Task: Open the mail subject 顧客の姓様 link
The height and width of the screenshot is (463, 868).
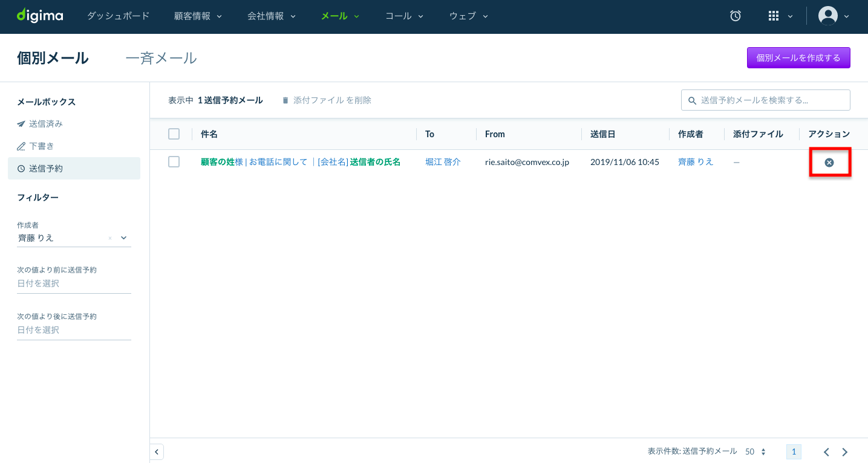Action: coord(301,162)
